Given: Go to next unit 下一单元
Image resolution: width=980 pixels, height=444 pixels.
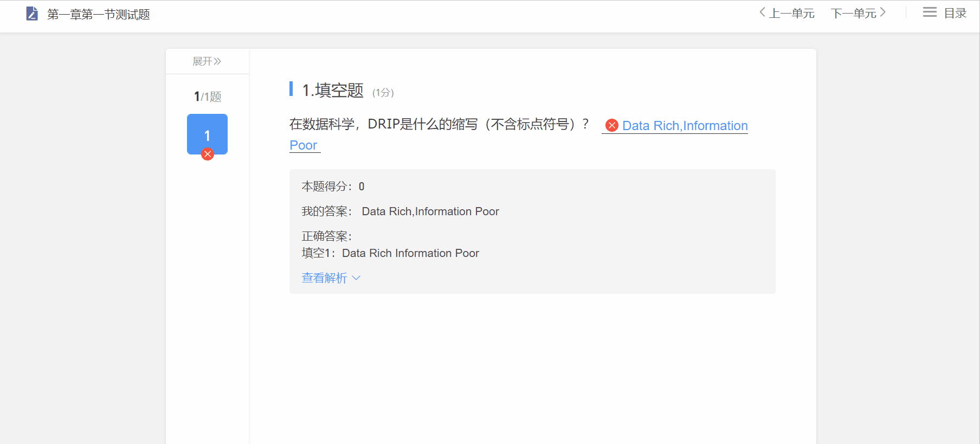Looking at the screenshot, I should tap(859, 13).
